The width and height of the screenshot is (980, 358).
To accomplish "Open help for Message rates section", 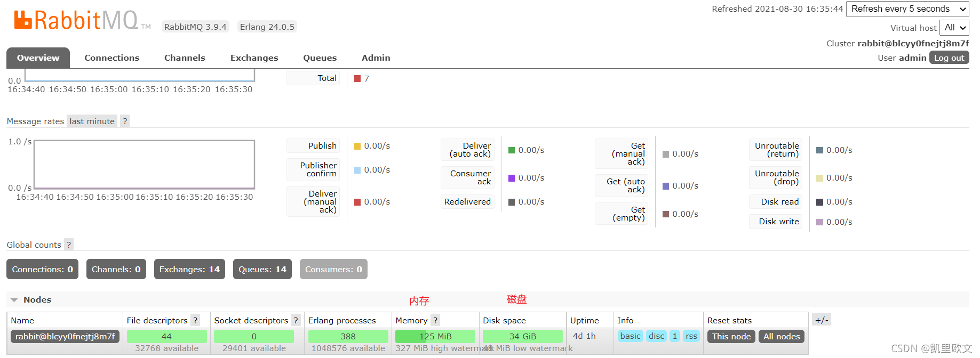I will click(125, 121).
